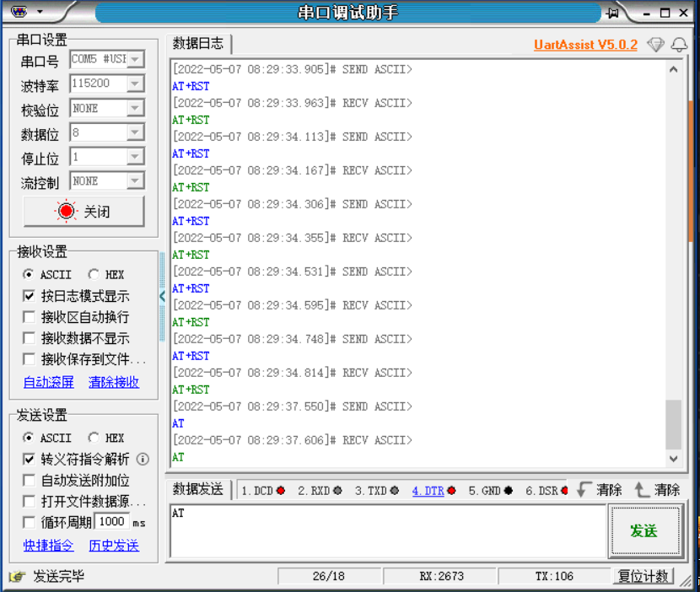Select the 数据日志 tab
This screenshot has width=700, height=592.
click(198, 43)
